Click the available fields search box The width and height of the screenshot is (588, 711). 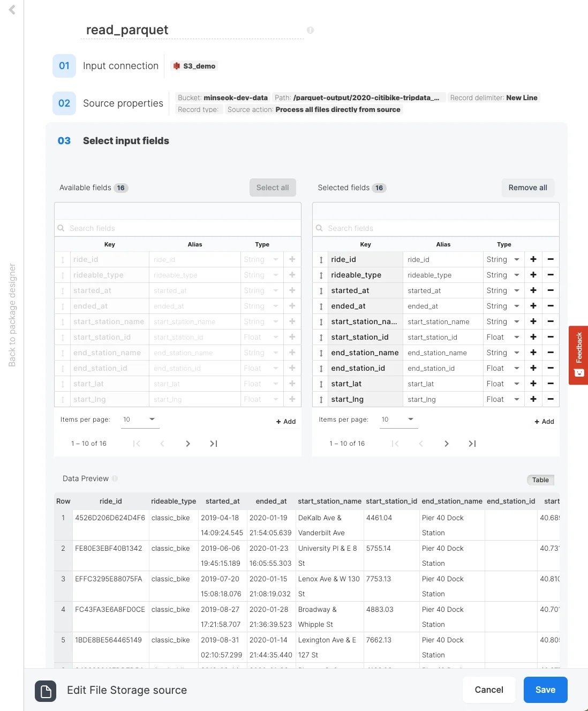(x=178, y=228)
